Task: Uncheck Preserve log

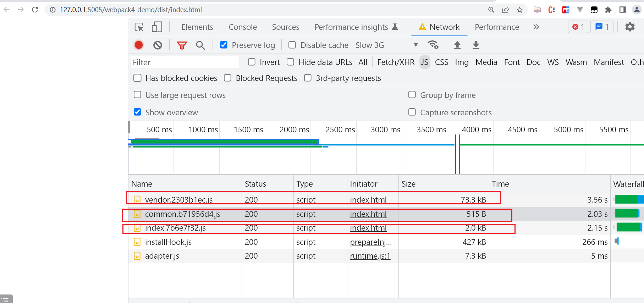Action: (x=224, y=45)
